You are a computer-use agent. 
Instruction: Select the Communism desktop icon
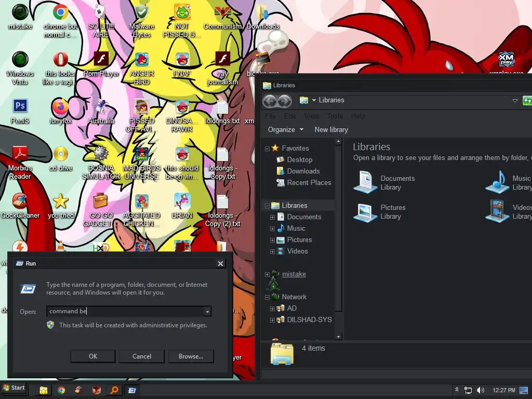tap(222, 17)
